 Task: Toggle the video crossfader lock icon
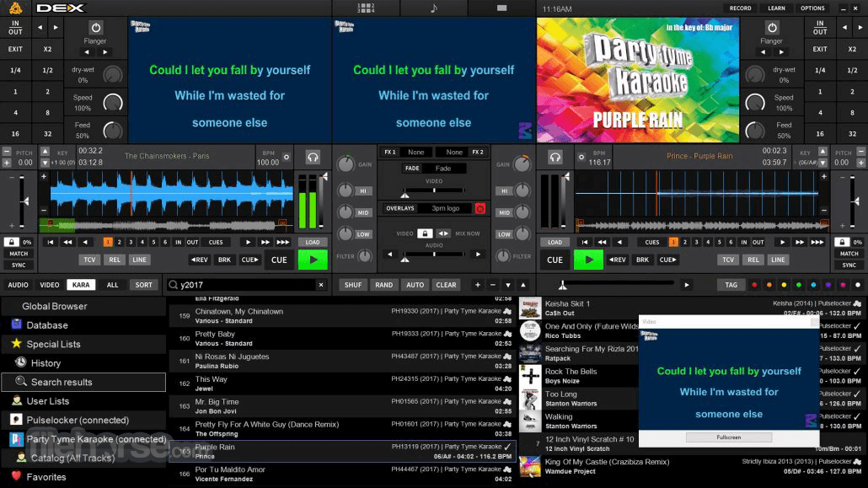coord(425,233)
